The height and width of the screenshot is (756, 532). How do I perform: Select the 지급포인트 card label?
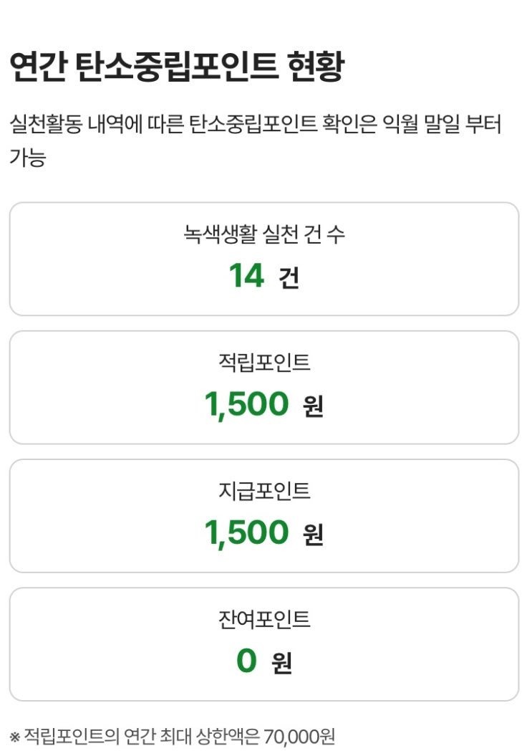[264, 491]
